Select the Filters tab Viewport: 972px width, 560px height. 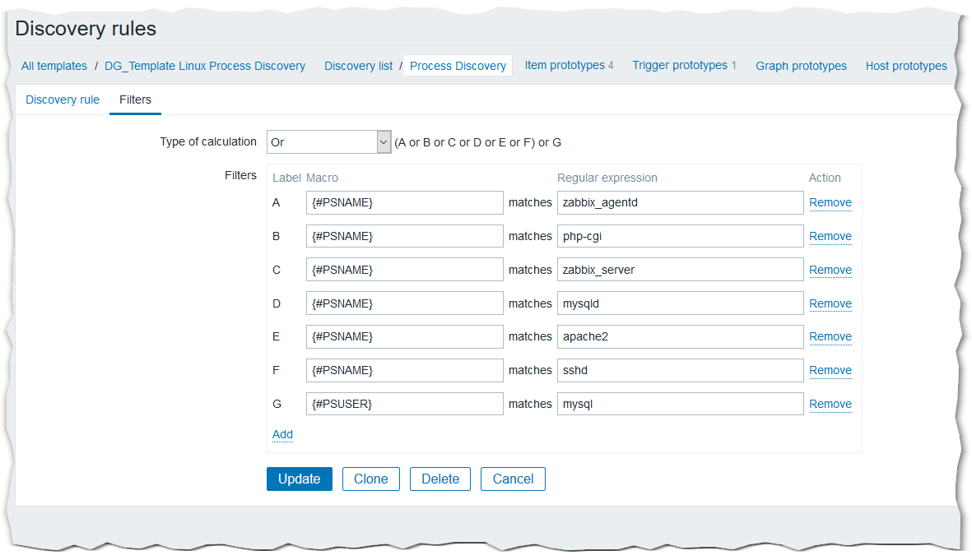(135, 100)
